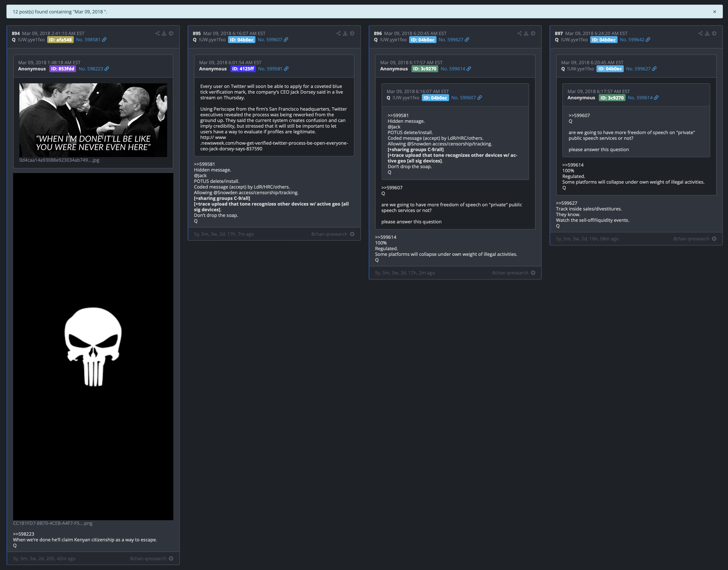Click the share icon on post 896
728x570 pixels.
[x=519, y=33]
